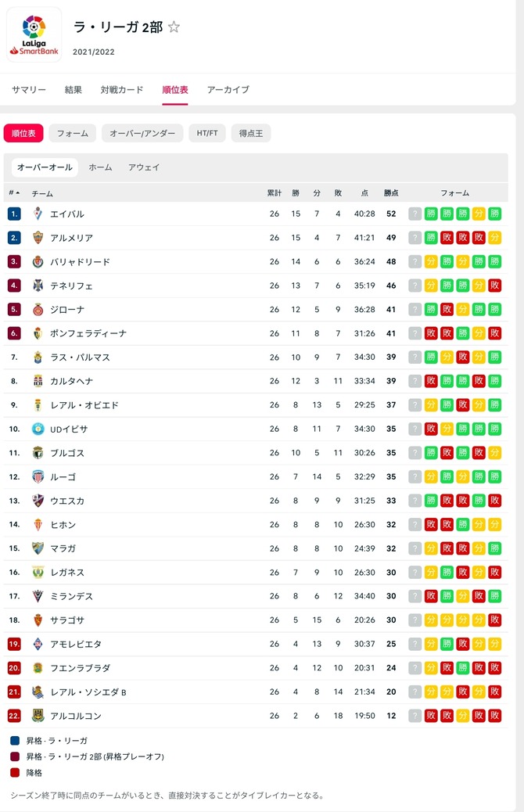Open upcoming match icon in エイバル form row
Viewport: 524px width, 812px height.
coord(415,214)
